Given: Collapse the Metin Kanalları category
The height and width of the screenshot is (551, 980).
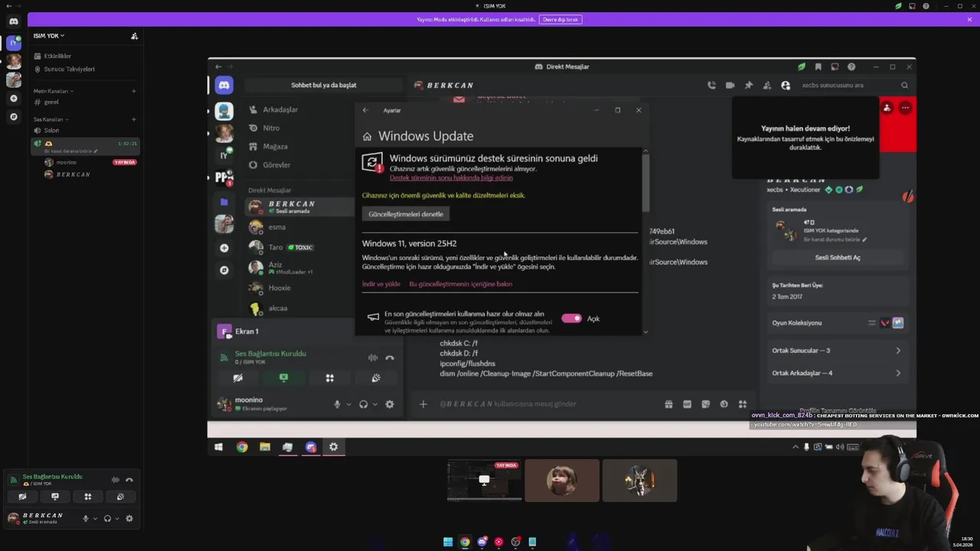Looking at the screenshot, I should tap(51, 91).
